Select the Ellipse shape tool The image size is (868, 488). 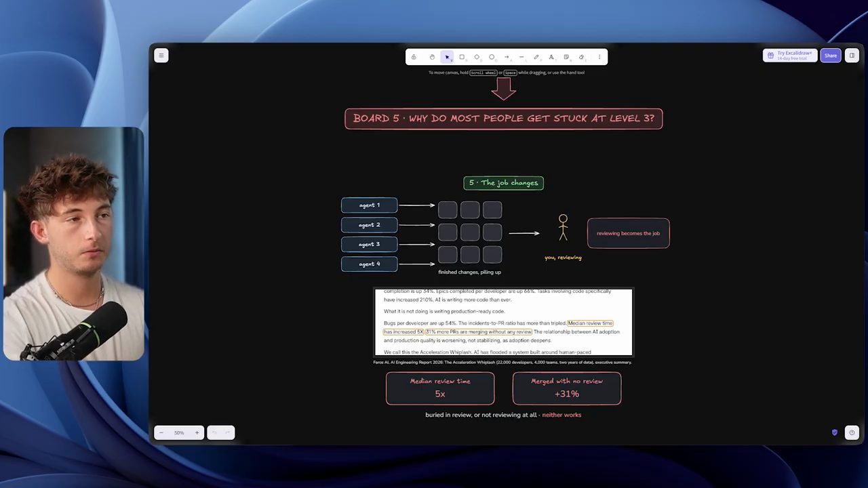492,57
